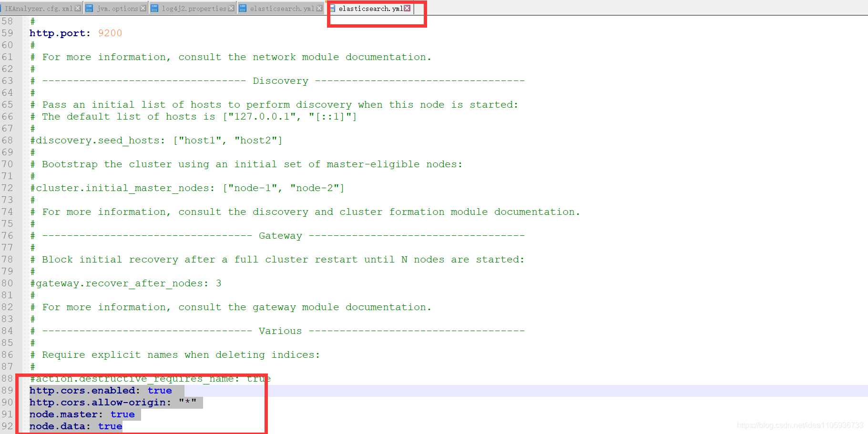Click "Bootstrap the cluster" comment line

(x=246, y=164)
